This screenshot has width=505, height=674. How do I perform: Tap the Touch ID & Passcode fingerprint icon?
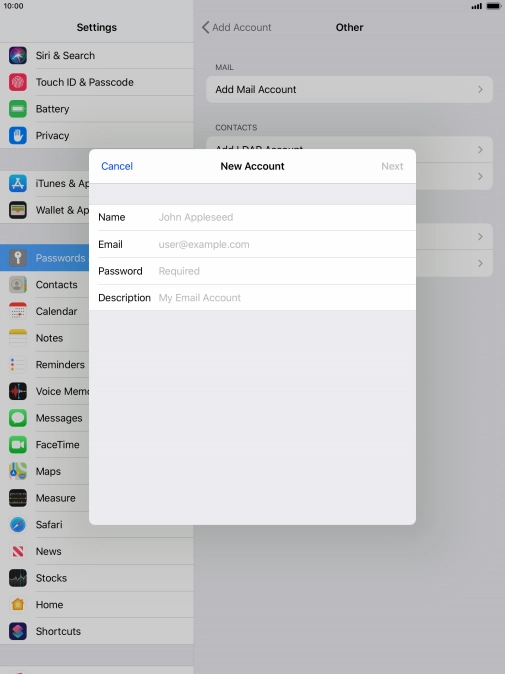point(18,82)
